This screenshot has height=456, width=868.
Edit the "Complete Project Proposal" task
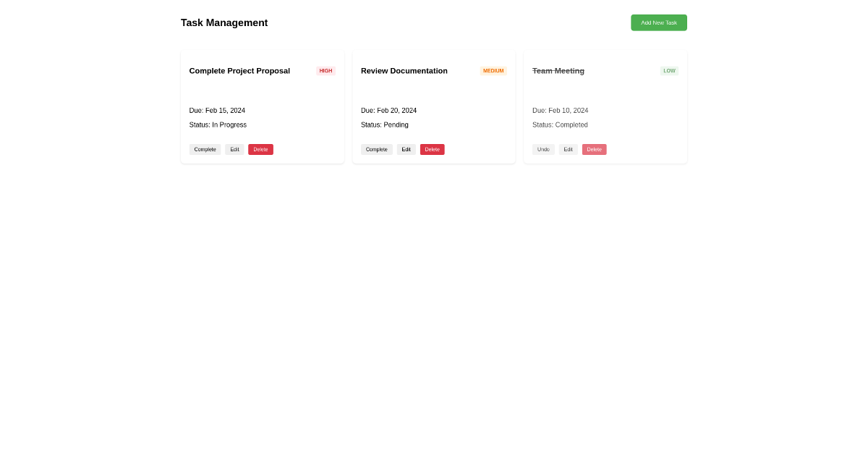(x=234, y=149)
